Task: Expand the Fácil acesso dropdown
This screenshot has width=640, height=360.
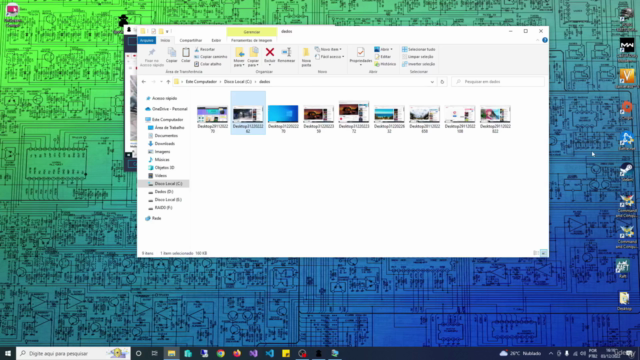Action: coord(330,57)
